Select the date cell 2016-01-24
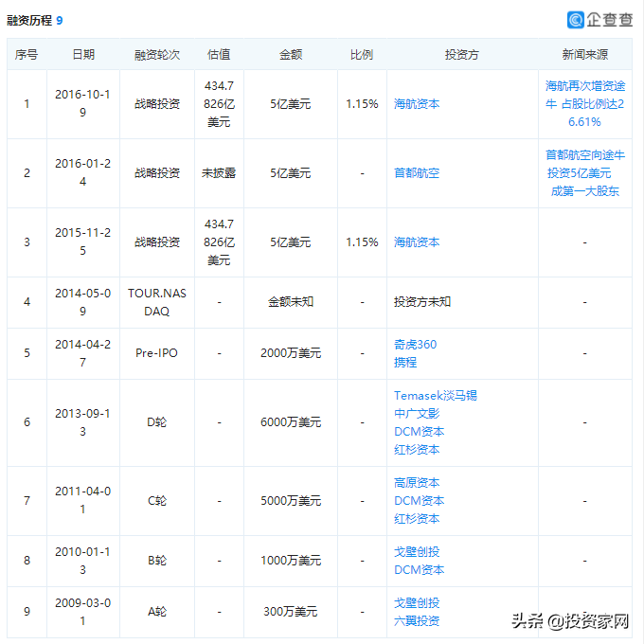The width and height of the screenshot is (644, 644). [x=83, y=172]
